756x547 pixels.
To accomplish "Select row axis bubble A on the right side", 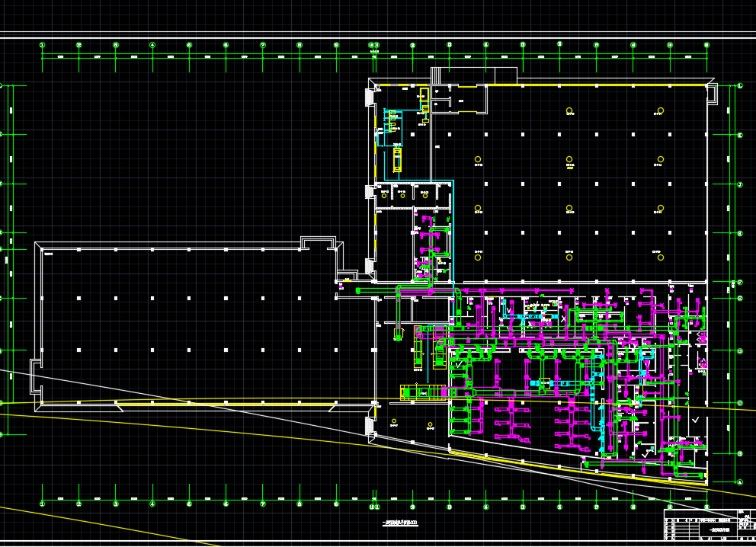I will click(x=740, y=482).
